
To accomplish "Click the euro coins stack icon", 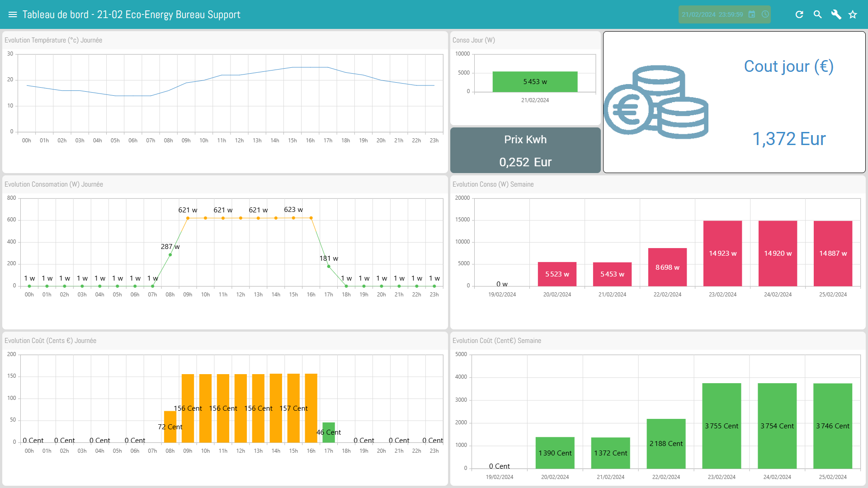I will (656, 102).
